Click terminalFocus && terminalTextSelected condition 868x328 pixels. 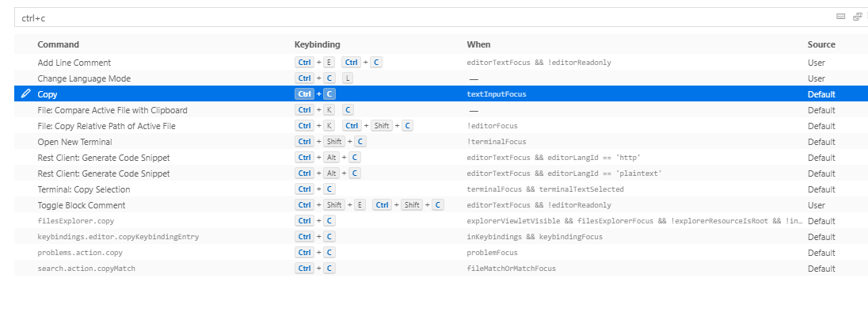tap(545, 189)
